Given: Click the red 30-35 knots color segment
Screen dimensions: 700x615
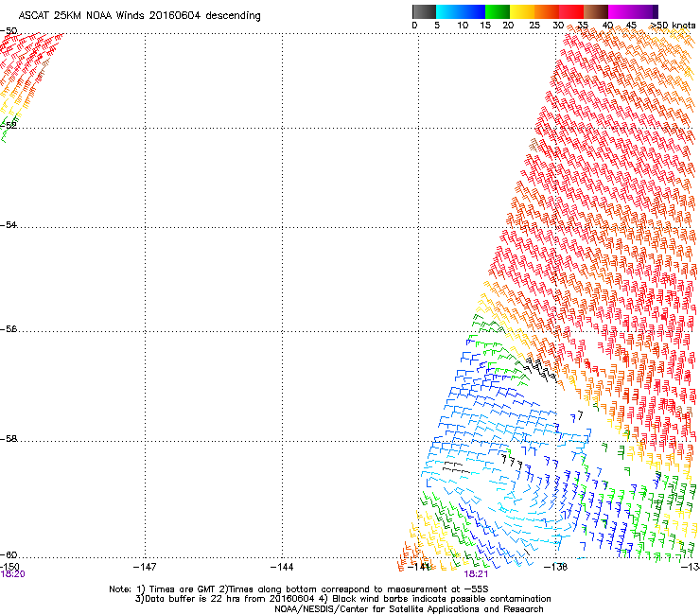Looking at the screenshot, I should pos(571,11).
